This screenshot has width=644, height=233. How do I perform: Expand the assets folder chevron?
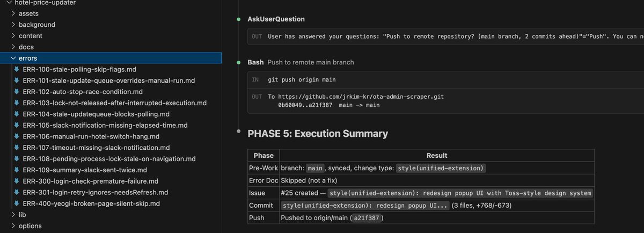13,13
